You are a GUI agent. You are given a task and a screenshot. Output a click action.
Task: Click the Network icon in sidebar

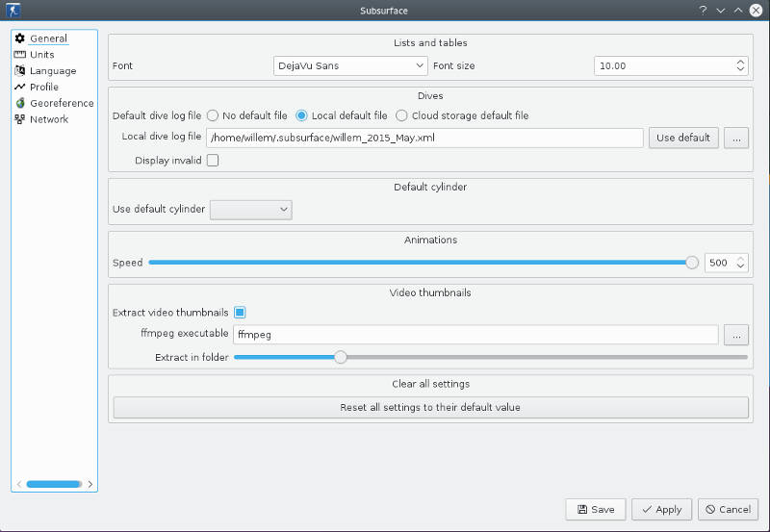(20, 119)
